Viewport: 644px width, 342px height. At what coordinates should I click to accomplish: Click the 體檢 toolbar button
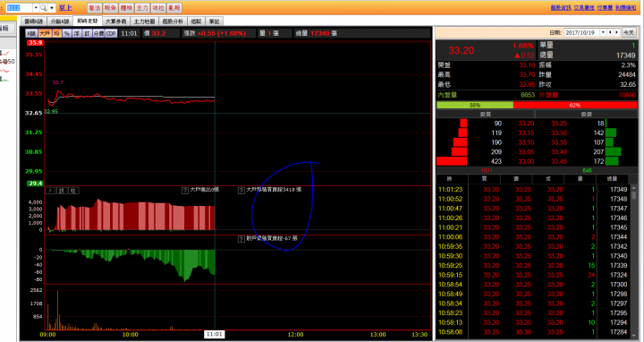126,8
